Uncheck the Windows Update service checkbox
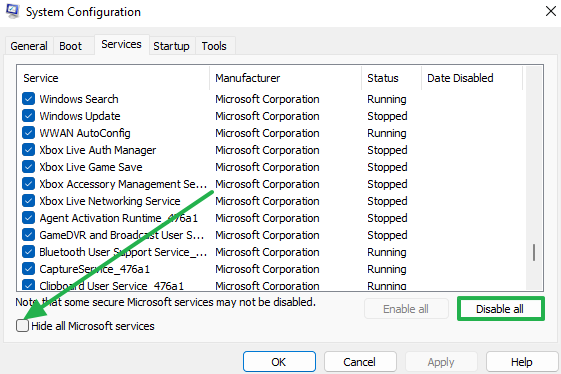The image size is (561, 374). pos(28,116)
